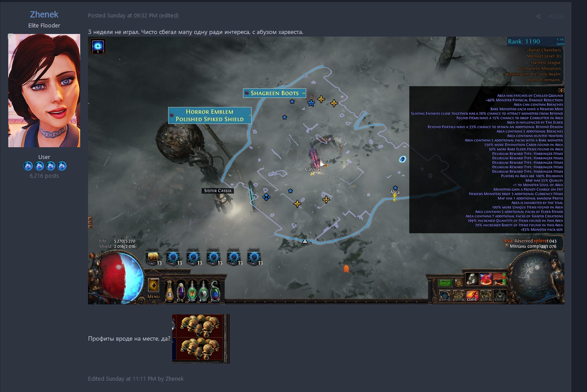The image size is (587, 392).
Task: Select the footprints movement skill icon
Action: pyautogui.click(x=472, y=279)
